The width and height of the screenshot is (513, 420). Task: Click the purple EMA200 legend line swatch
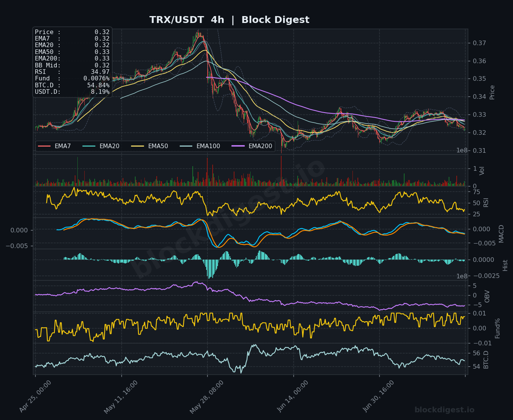(x=238, y=146)
